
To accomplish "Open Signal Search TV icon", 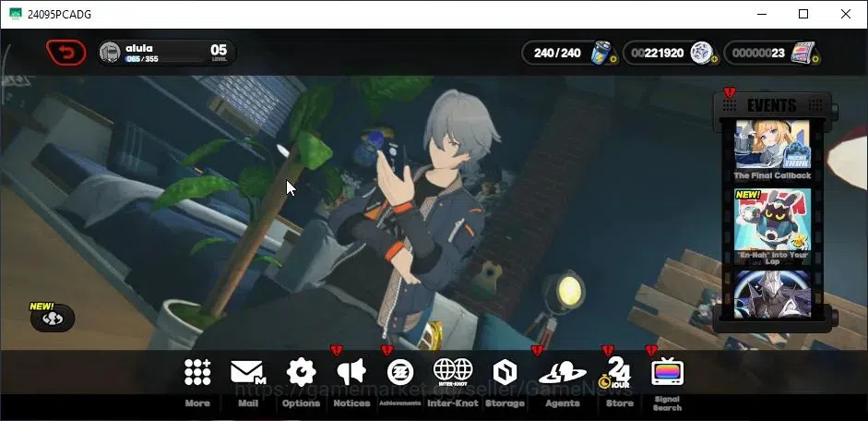I will (667, 372).
